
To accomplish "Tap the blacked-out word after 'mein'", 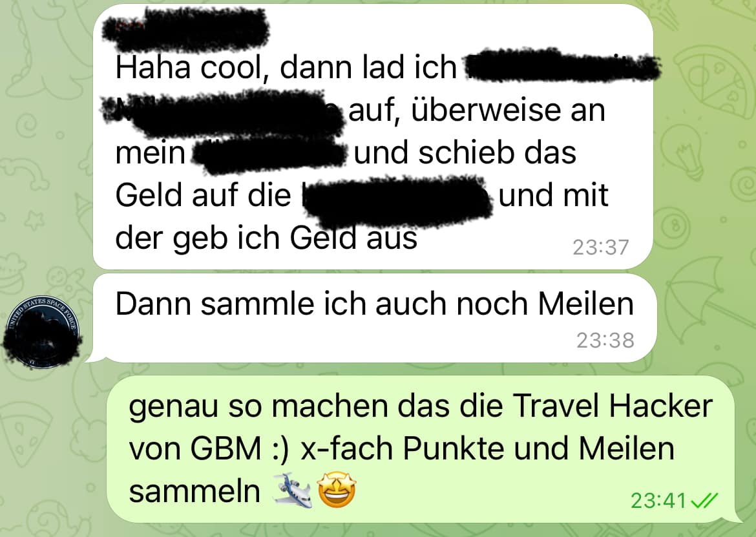I will (x=270, y=154).
